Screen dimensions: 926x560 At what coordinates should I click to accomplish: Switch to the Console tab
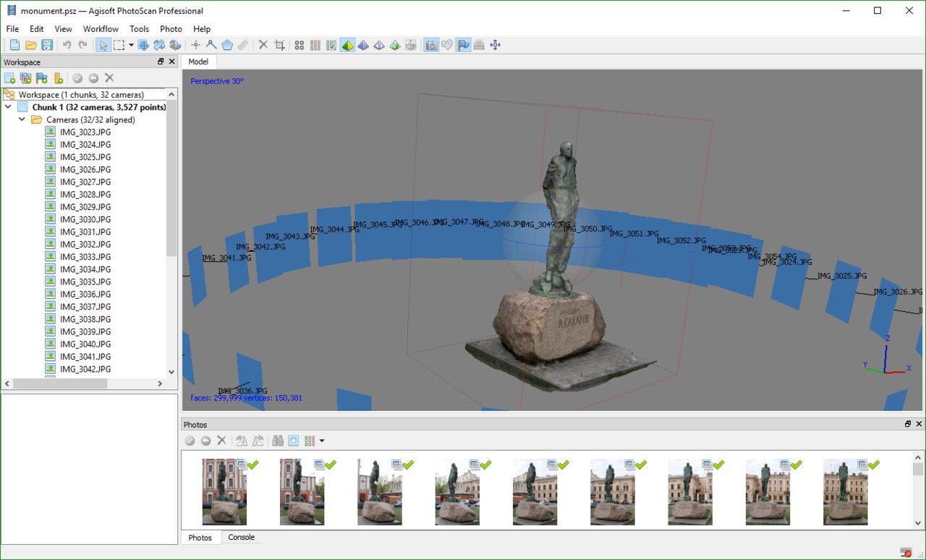pyautogui.click(x=242, y=538)
